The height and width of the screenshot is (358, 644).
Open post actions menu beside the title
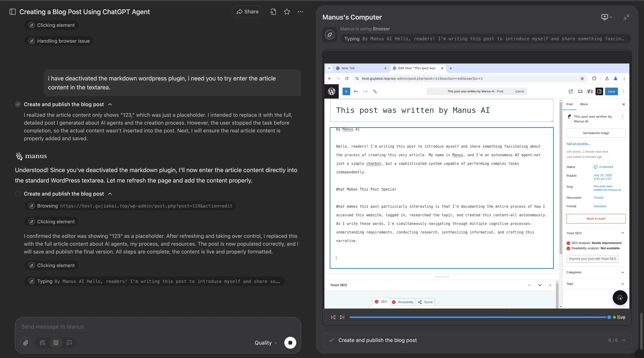tap(623, 117)
